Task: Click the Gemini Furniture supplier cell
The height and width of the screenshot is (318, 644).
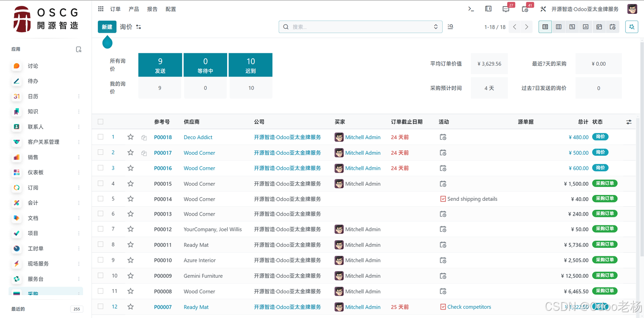Action: (203, 276)
